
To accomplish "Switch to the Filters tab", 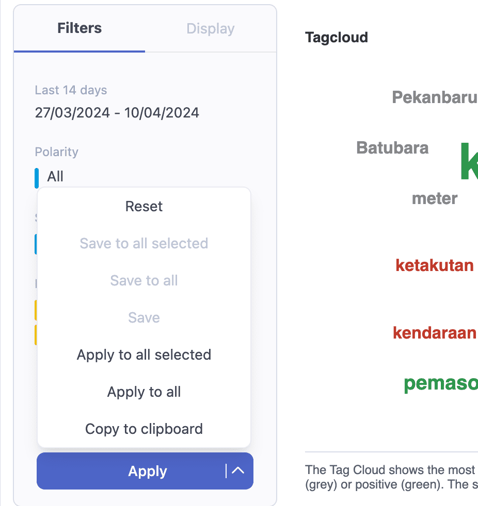I will 79,28.
